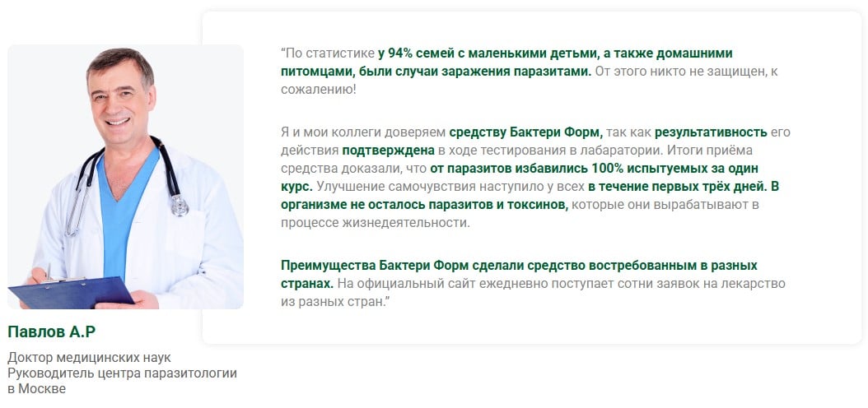The image size is (868, 408).
Task: Click bold phrase "в течение первых трёх дней"
Action: pyautogui.click(x=678, y=186)
